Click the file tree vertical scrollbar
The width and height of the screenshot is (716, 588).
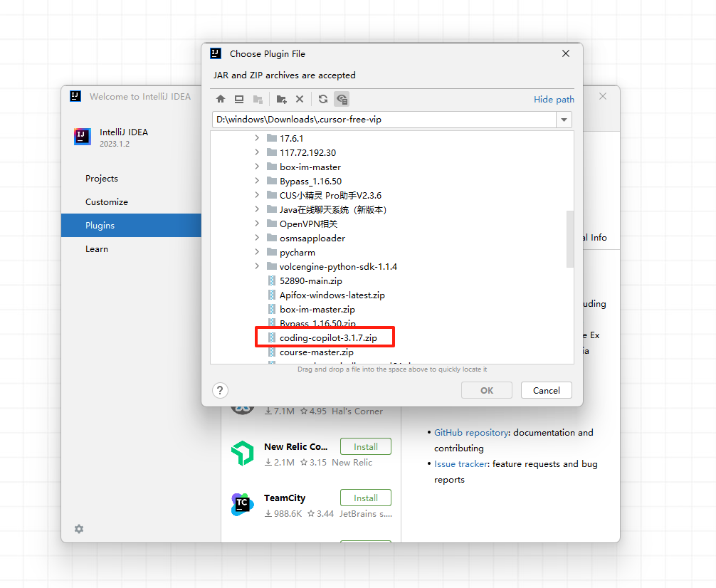coord(570,238)
